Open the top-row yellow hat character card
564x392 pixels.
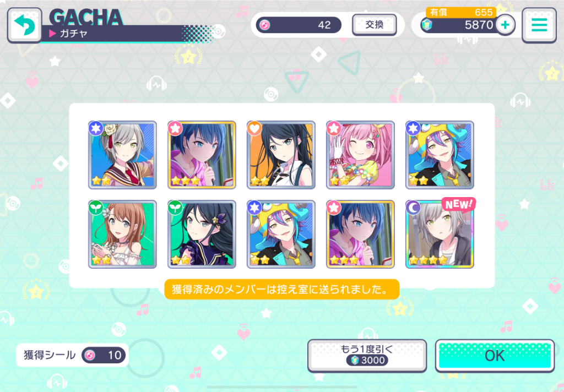click(440, 155)
